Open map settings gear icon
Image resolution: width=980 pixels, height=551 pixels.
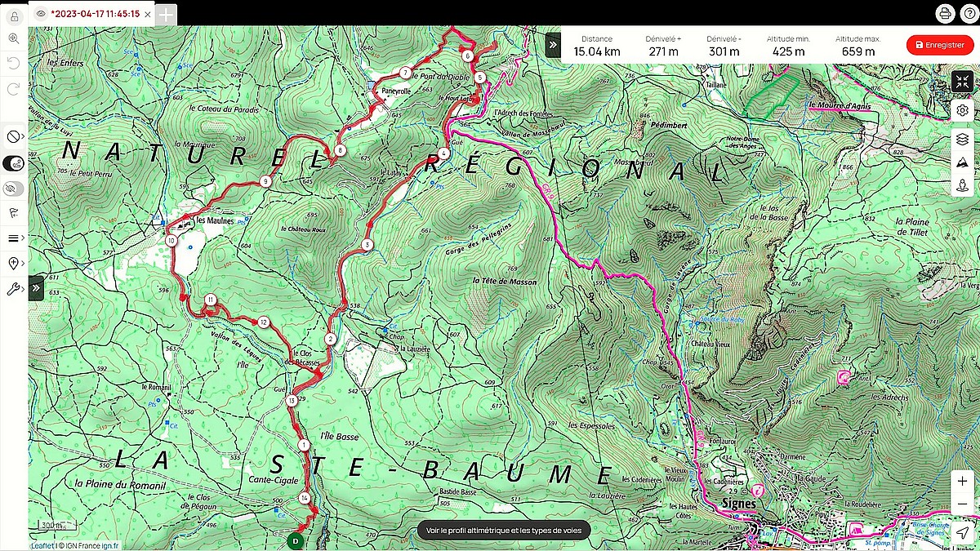962,110
